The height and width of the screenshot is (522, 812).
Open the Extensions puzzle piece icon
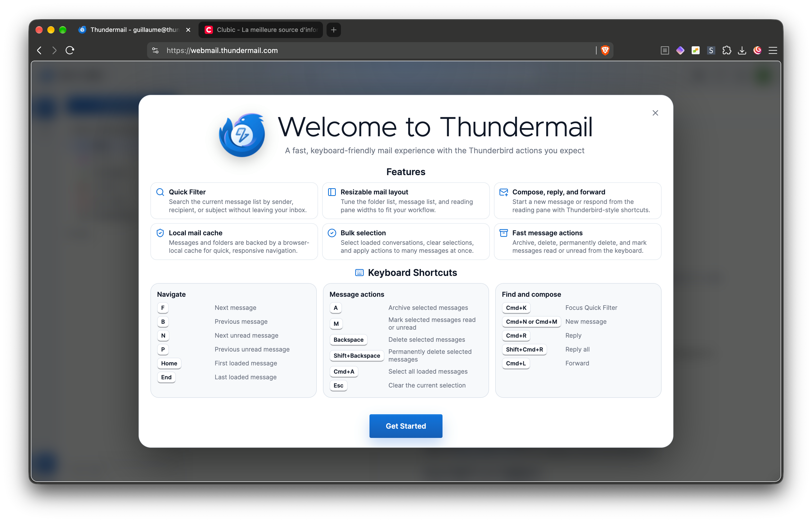[726, 50]
